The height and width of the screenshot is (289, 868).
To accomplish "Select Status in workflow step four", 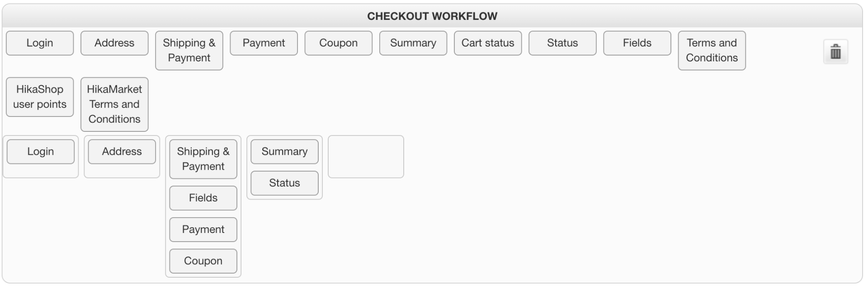I will pos(284,183).
